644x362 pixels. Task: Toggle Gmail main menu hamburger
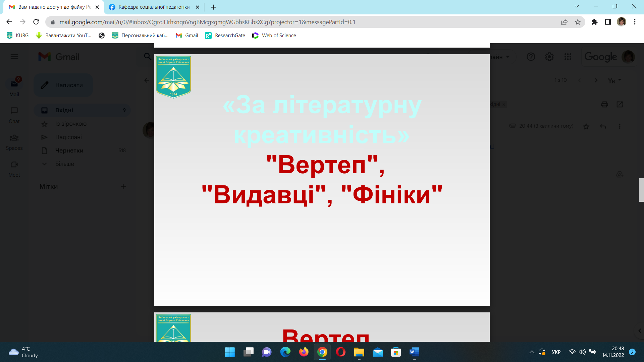[x=14, y=57]
